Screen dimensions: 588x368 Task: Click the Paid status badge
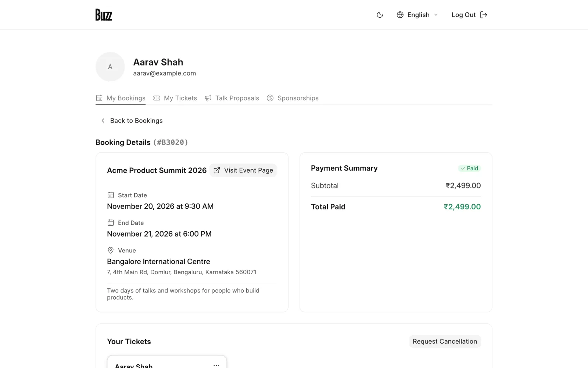469,168
